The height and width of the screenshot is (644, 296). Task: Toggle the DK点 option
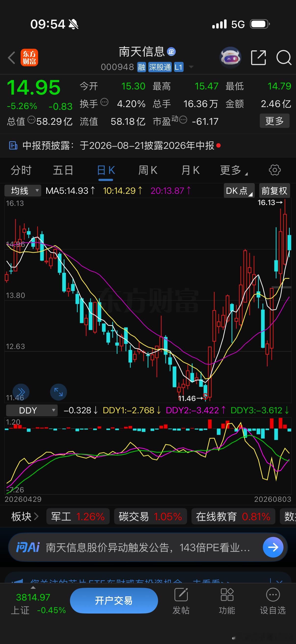(x=239, y=191)
